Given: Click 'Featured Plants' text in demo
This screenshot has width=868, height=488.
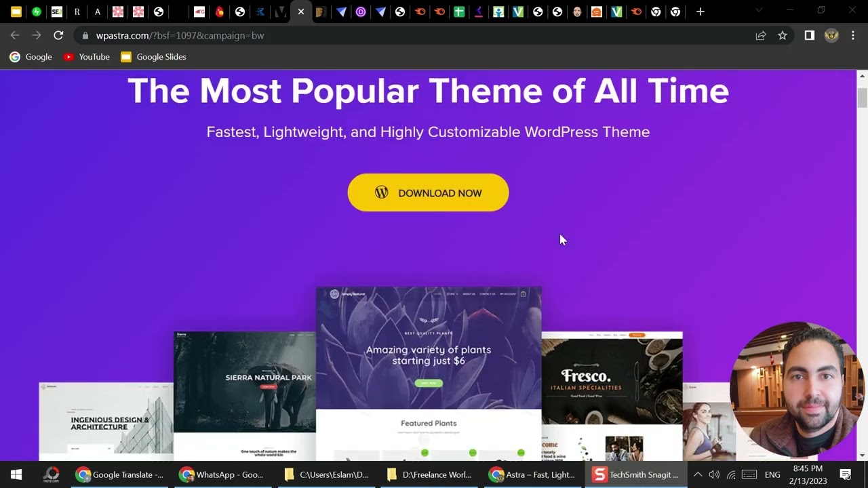Looking at the screenshot, I should pos(429,423).
